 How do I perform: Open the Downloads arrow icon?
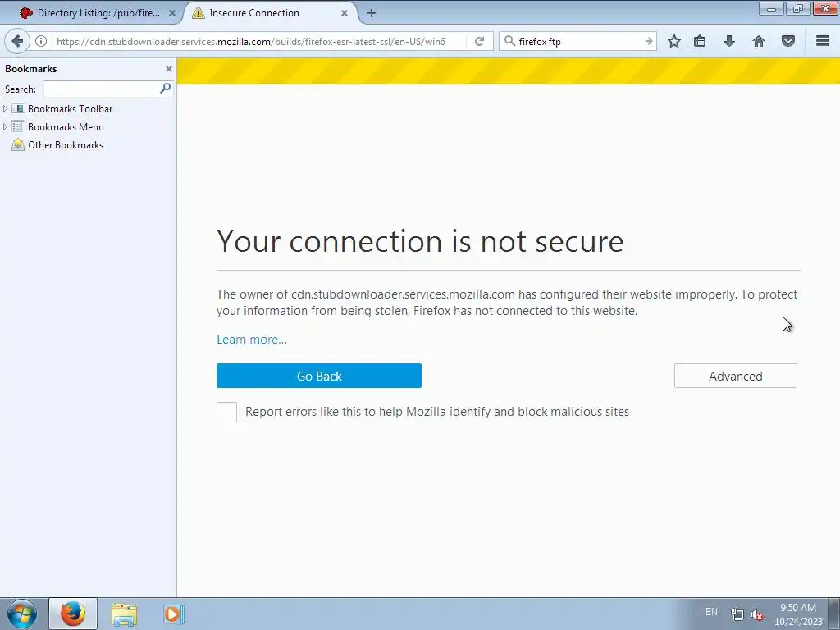[x=729, y=41]
